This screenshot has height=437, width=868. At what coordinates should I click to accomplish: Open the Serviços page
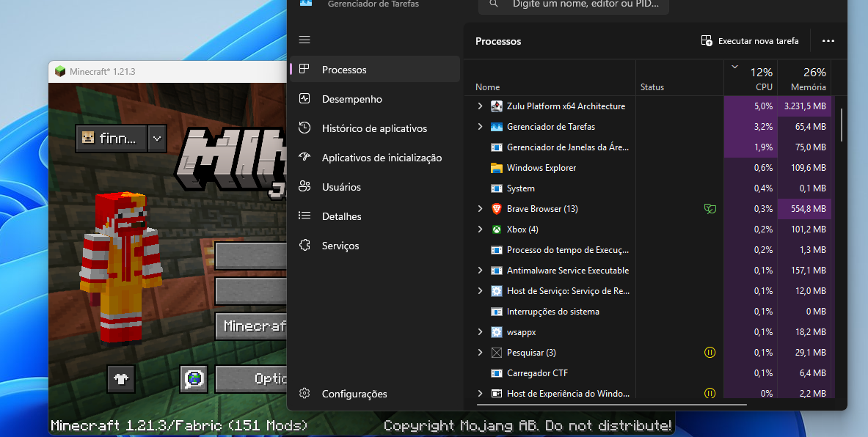point(375,246)
